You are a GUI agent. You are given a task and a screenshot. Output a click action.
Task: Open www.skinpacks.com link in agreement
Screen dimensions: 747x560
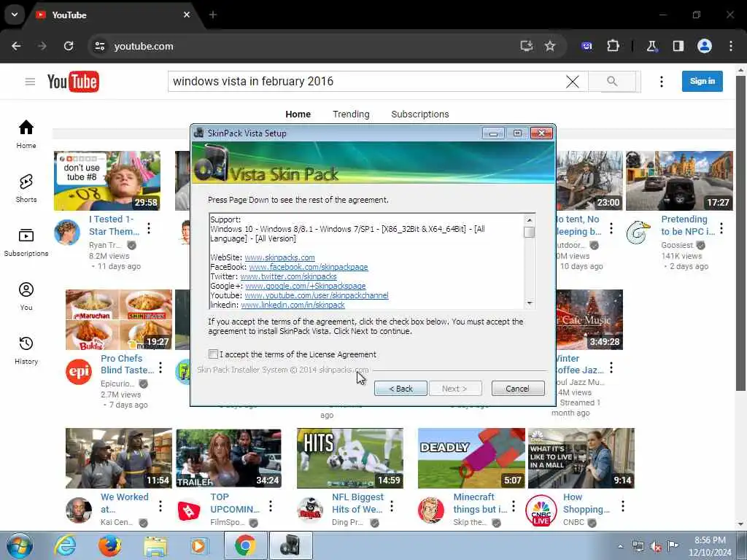(x=279, y=257)
